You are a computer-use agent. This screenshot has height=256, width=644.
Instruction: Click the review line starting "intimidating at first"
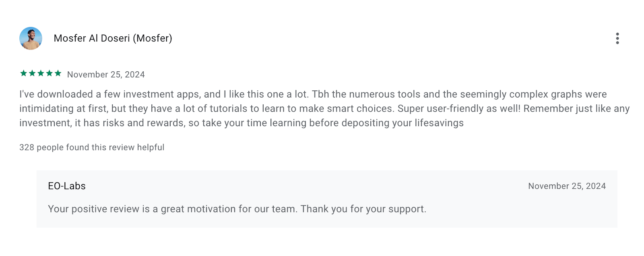point(201,109)
